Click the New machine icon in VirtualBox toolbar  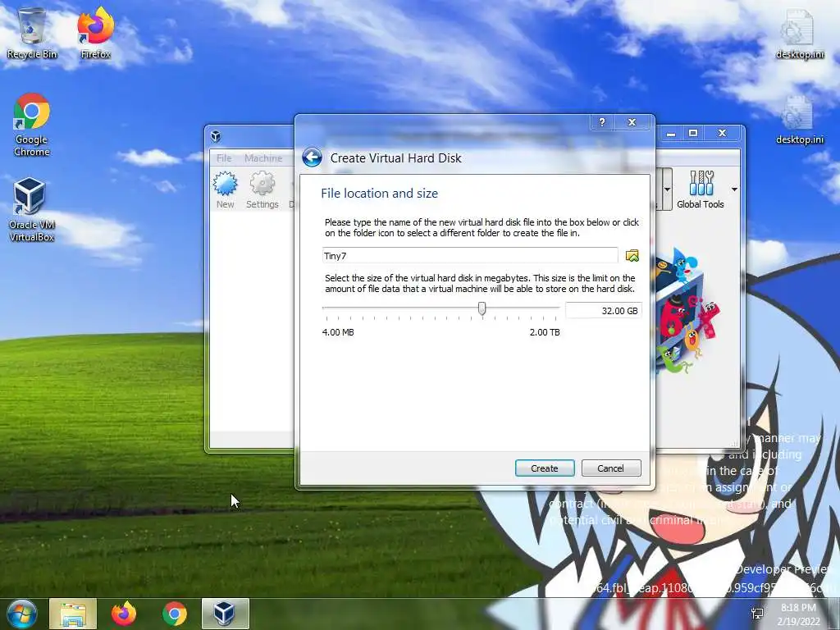point(225,189)
